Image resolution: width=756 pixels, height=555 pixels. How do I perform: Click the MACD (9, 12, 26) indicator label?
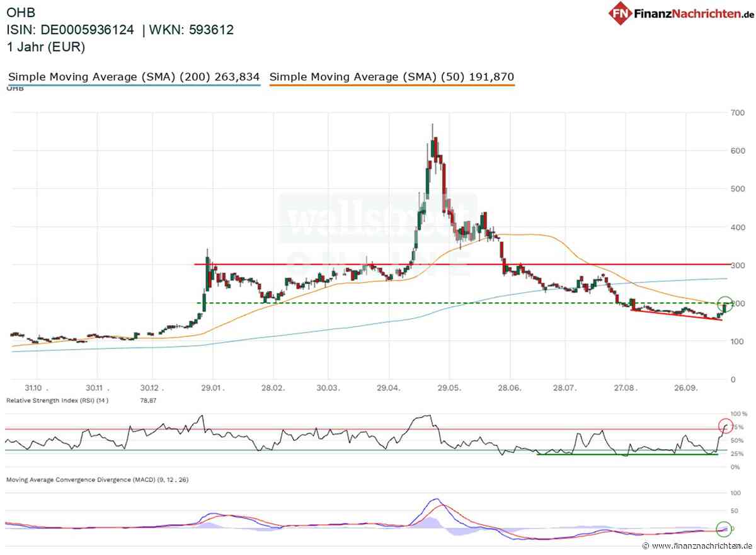(97, 479)
